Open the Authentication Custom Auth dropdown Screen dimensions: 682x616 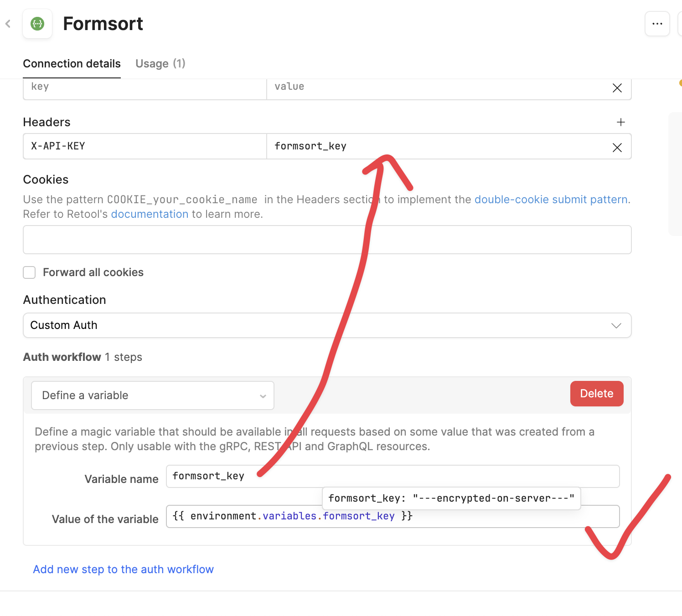(x=327, y=325)
